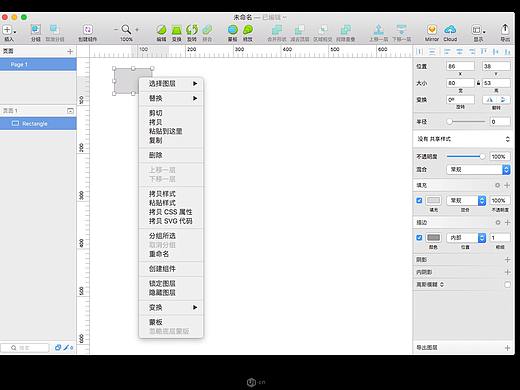The image size is (520, 390).
Task: Click the Group (分组) toolbar icon
Action: coord(36,30)
